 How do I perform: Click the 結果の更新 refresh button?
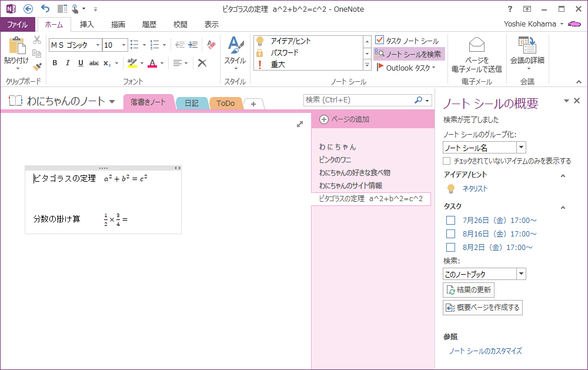coord(469,289)
